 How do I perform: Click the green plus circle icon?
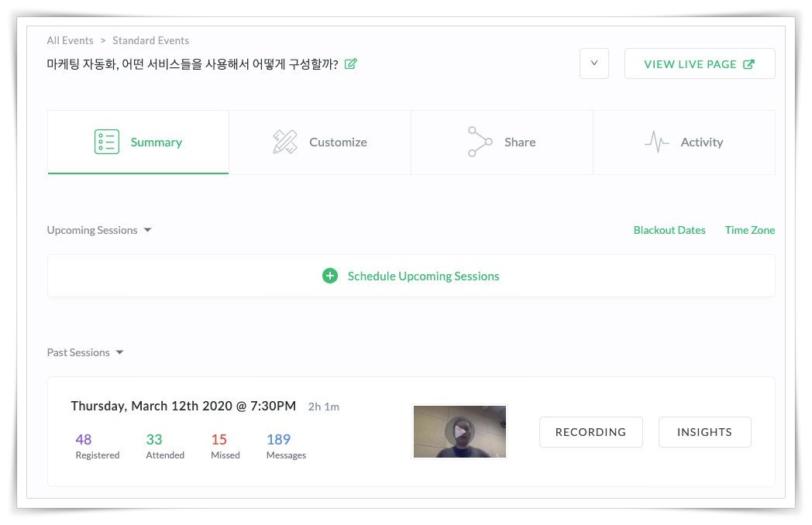[x=330, y=276]
